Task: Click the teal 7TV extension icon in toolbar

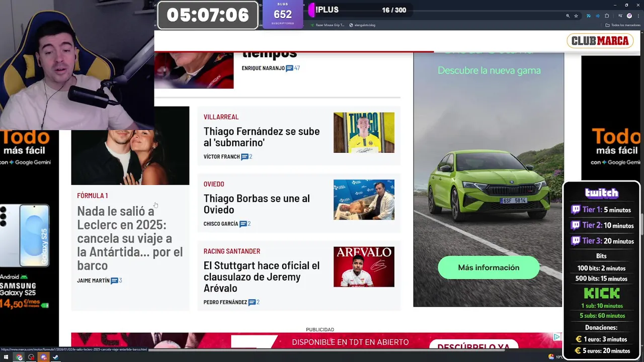Action: pos(589,16)
